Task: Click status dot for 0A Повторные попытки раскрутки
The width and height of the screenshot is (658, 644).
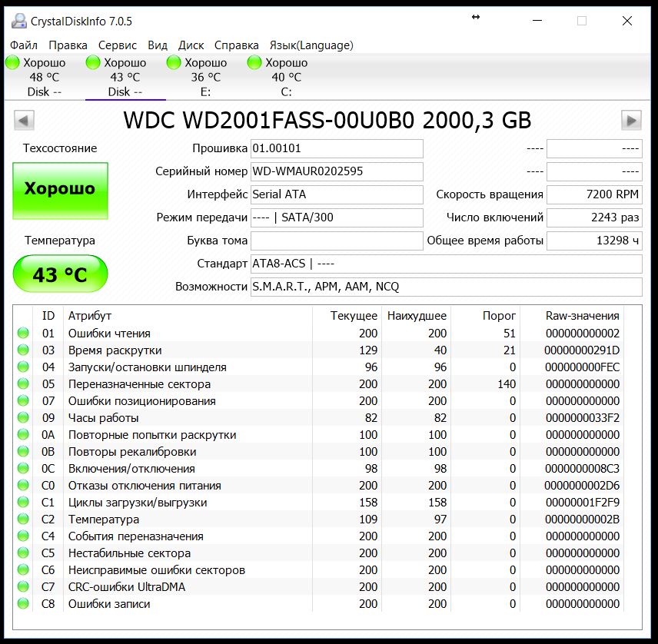Action: [x=23, y=435]
